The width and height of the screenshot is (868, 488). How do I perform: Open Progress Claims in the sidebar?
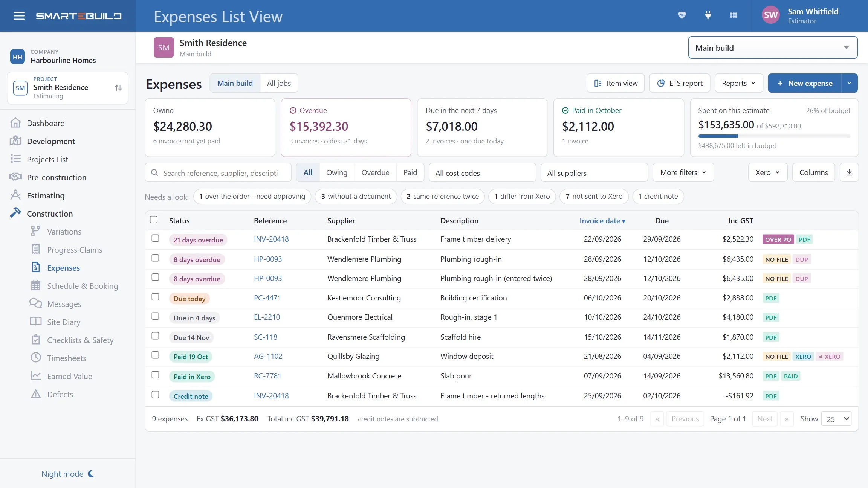(75, 250)
